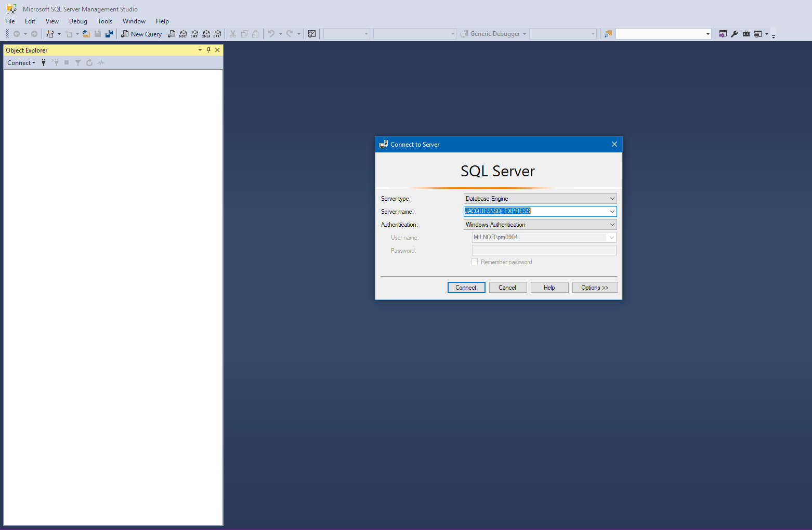Screen dimensions: 812x530
Task: Click the Help button in dialog
Action: click(549, 288)
